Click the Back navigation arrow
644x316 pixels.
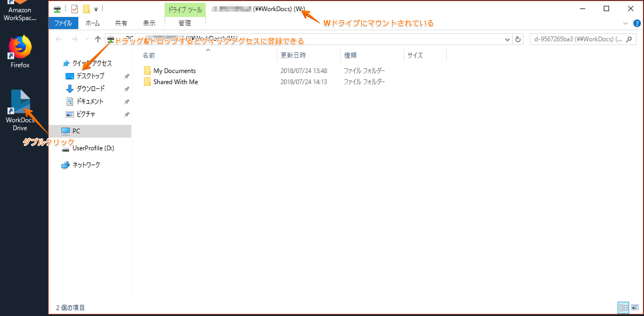pos(59,39)
